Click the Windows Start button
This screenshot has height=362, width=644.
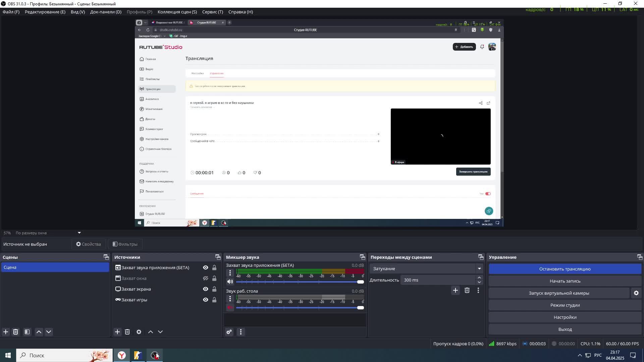tap(8, 355)
